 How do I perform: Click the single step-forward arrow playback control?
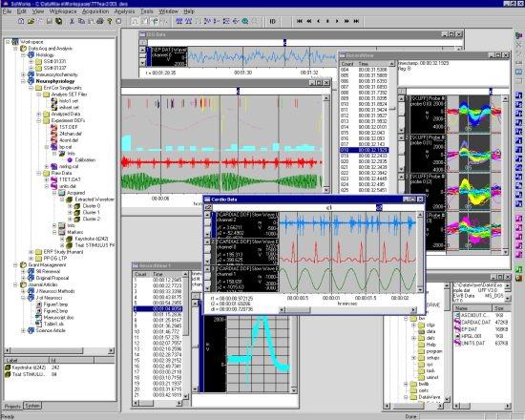point(337,21)
